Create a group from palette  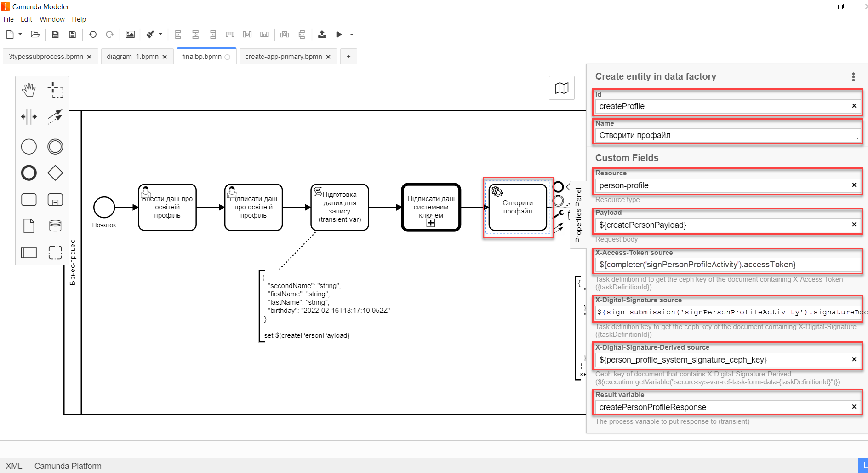pyautogui.click(x=55, y=252)
